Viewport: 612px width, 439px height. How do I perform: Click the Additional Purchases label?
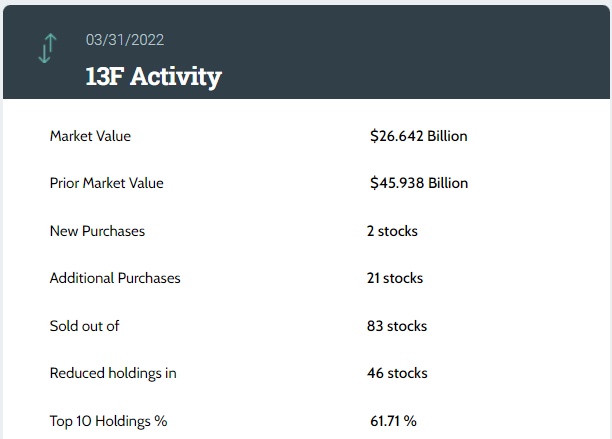tap(115, 278)
